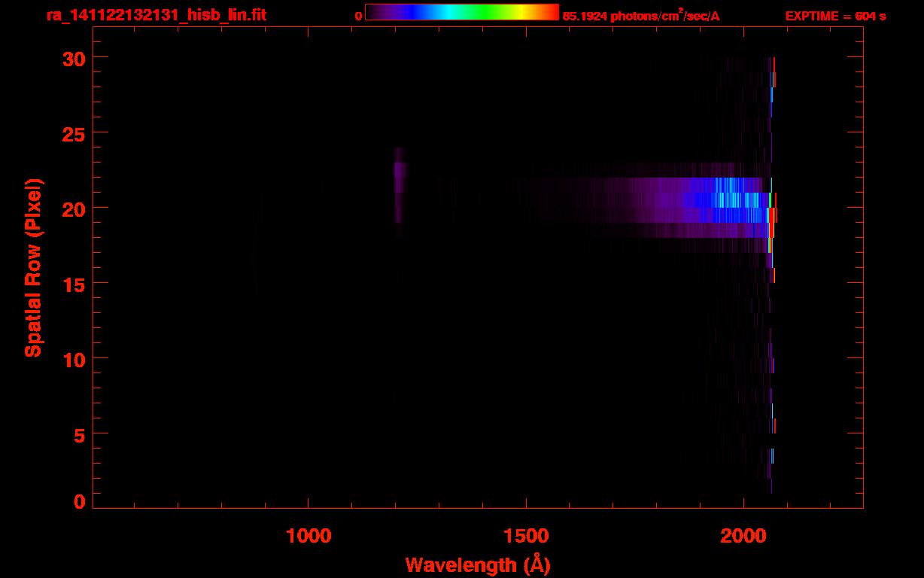
Task: Click the color scale bar
Action: pos(462,13)
